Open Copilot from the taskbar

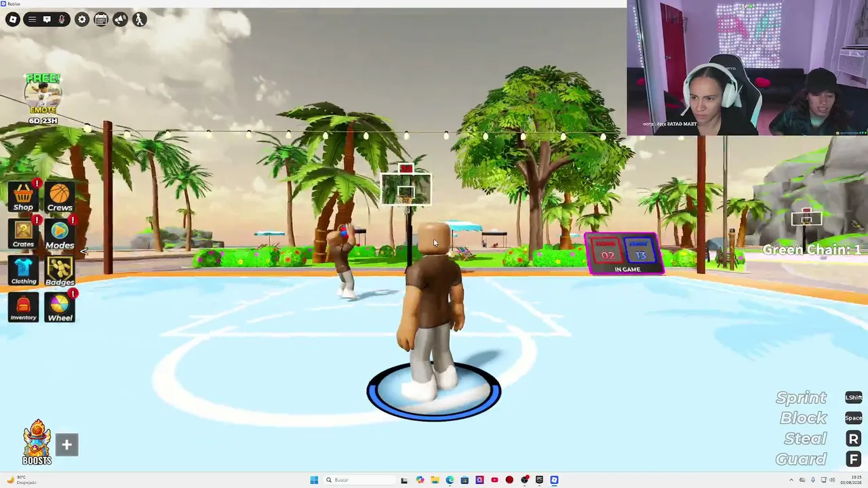click(x=420, y=480)
